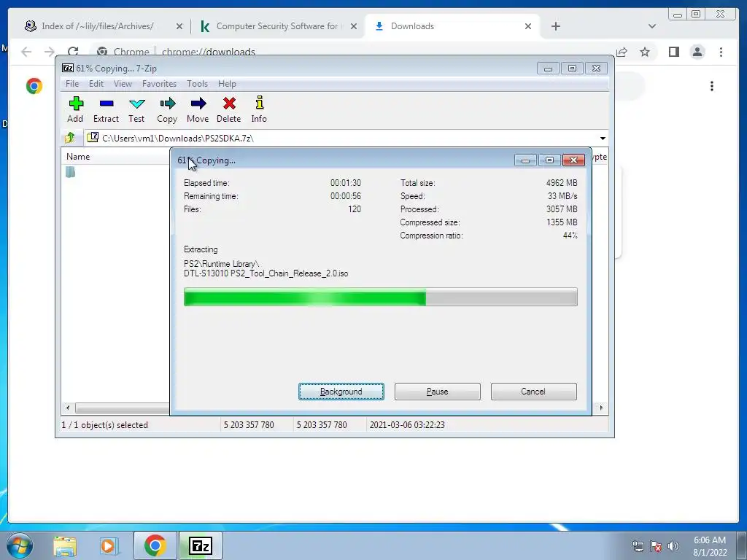Click the share page icon in Chrome
747x560 pixels.
pyautogui.click(x=622, y=52)
